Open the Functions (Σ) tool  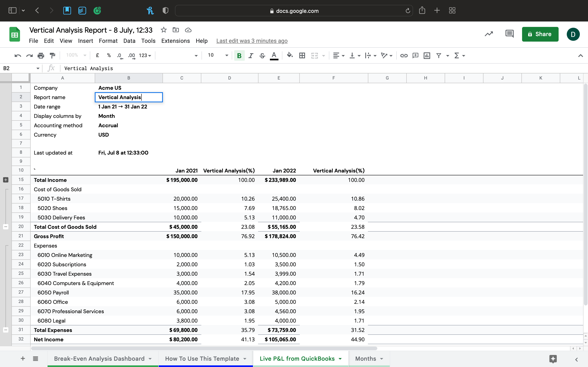pyautogui.click(x=458, y=55)
